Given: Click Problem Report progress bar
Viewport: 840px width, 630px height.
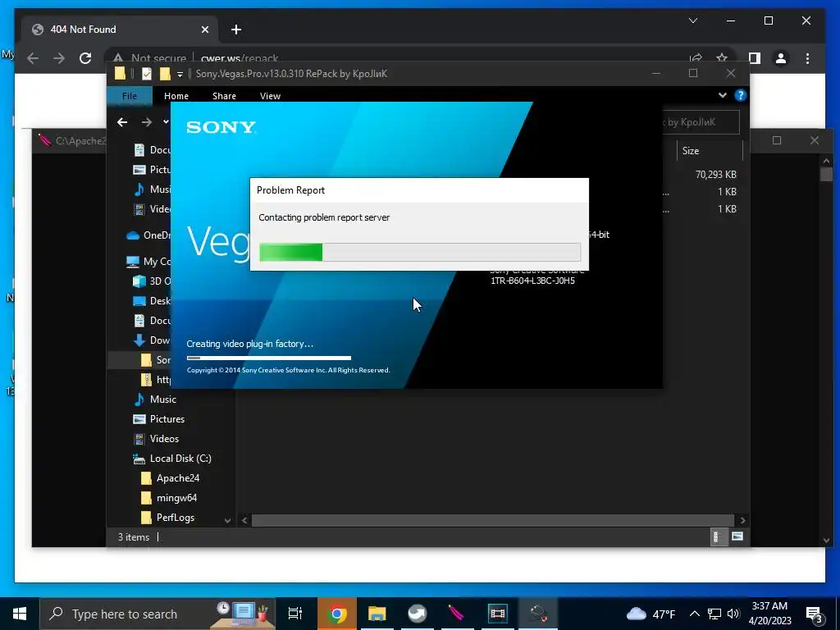Looking at the screenshot, I should [419, 252].
